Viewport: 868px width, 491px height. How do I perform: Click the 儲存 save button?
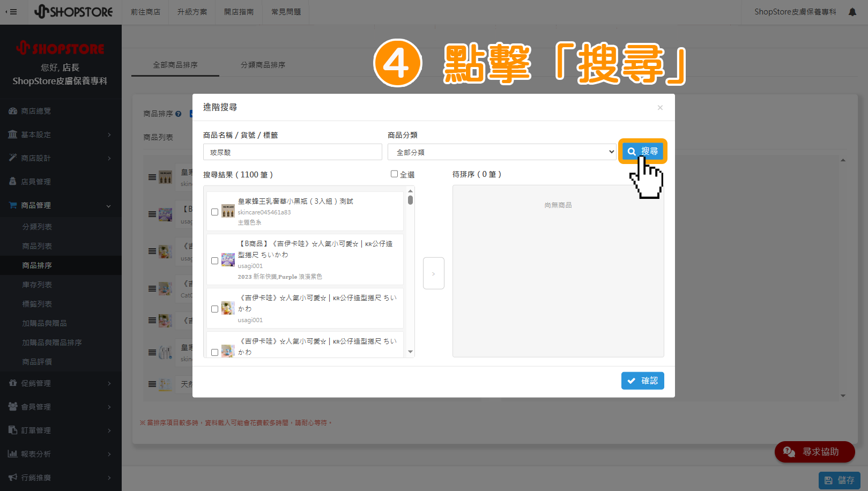840,480
